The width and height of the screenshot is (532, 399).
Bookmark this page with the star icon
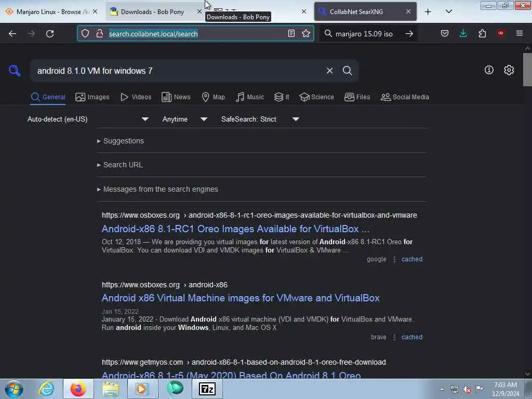point(305,33)
